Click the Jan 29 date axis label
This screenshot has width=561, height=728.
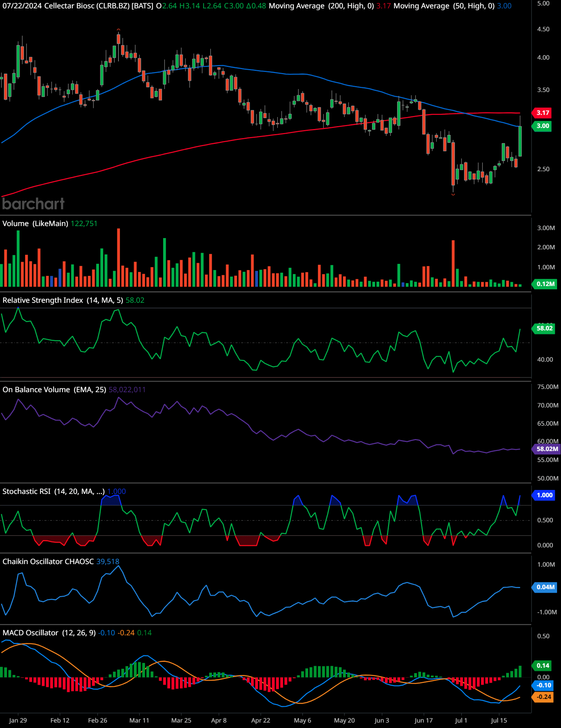tap(18, 720)
